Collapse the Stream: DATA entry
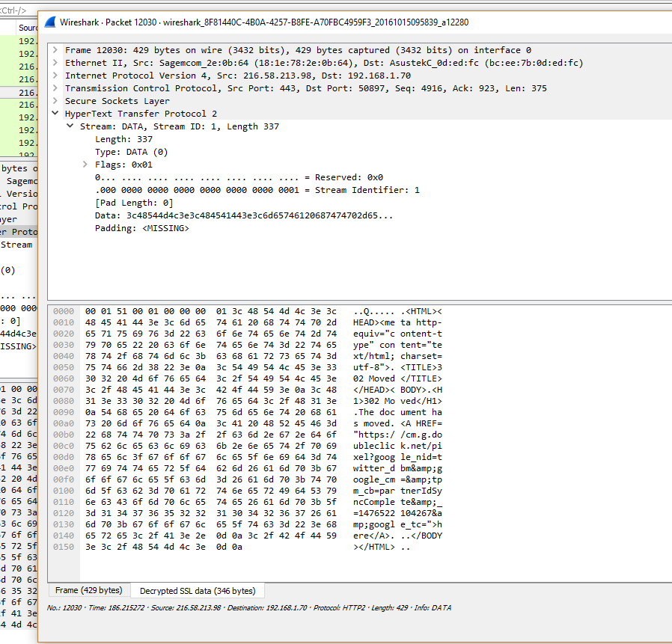Viewport: 672px width, 644px height. tap(70, 126)
